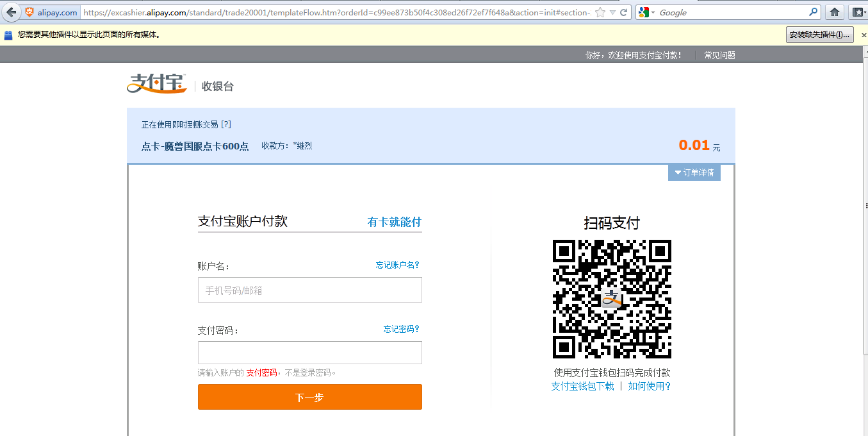Go to the browser home page icon
This screenshot has height=436, width=868.
point(834,12)
